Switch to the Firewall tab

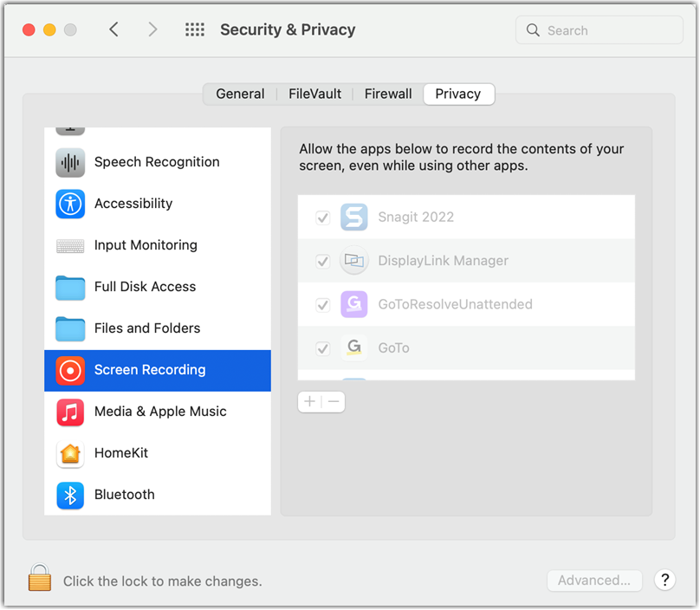(x=388, y=94)
